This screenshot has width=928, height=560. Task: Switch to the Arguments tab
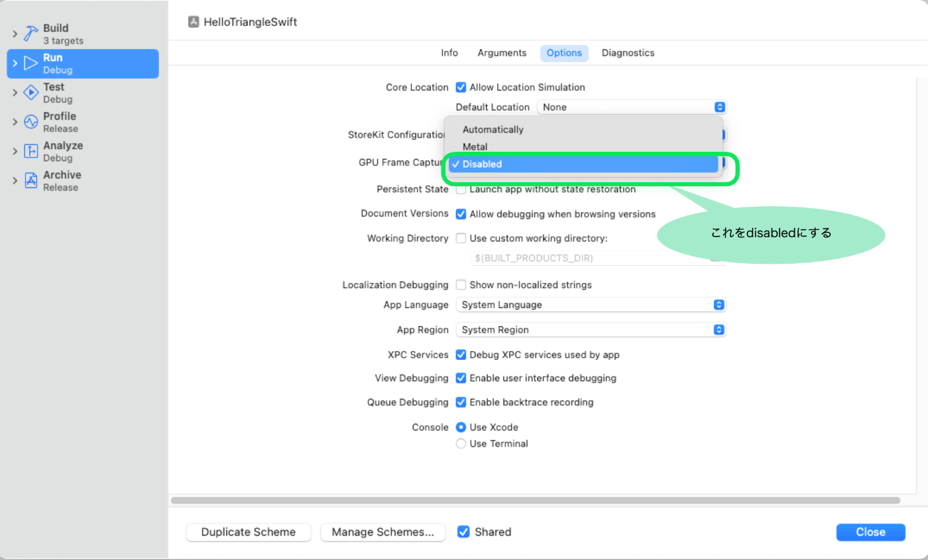pos(502,53)
